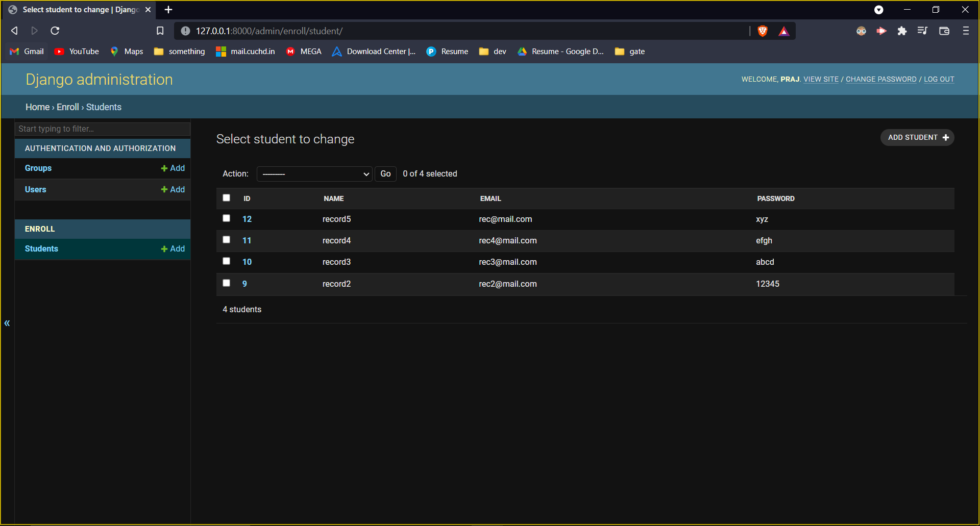This screenshot has height=526, width=980.
Task: Open the Resume bookmark
Action: (x=447, y=52)
